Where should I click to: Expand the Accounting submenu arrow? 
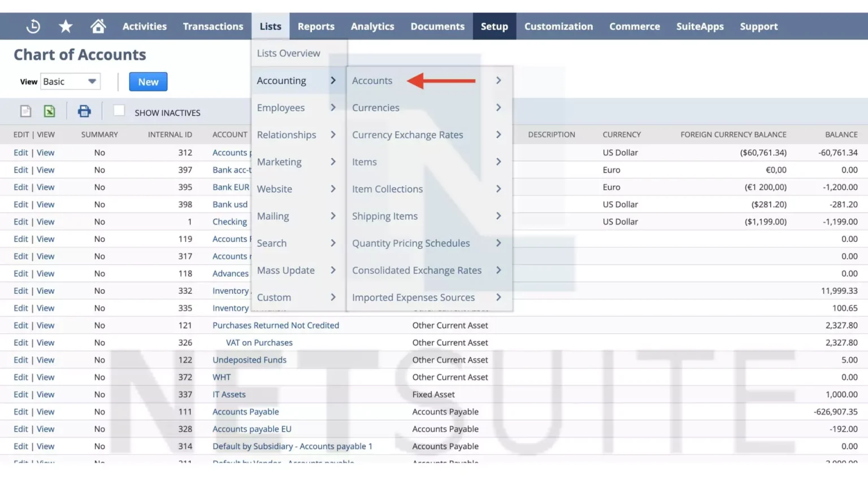(x=333, y=80)
